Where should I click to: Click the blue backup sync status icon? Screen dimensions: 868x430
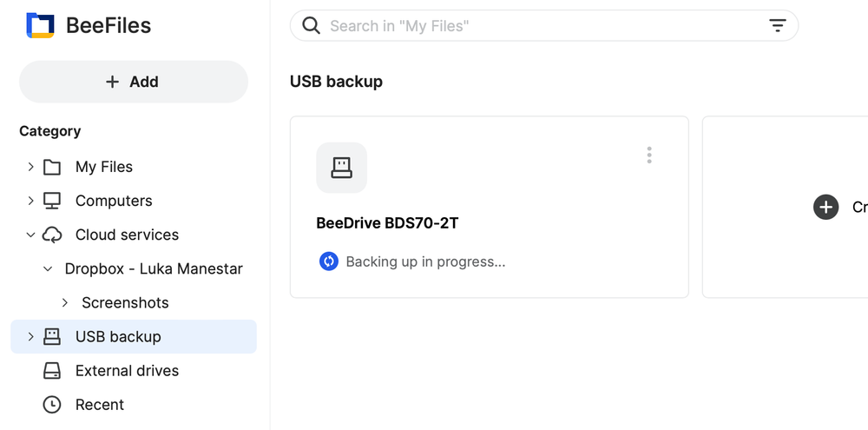pos(329,261)
